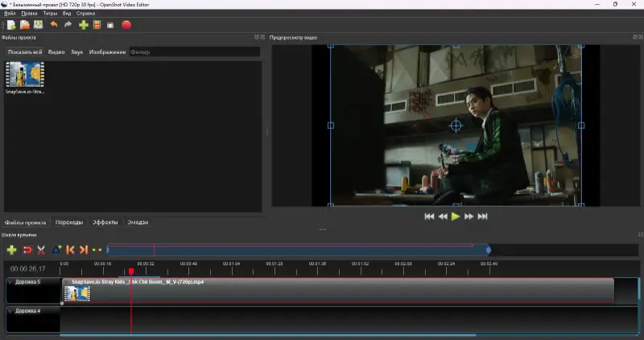Click the right handle of the zoom slider

tap(489, 250)
